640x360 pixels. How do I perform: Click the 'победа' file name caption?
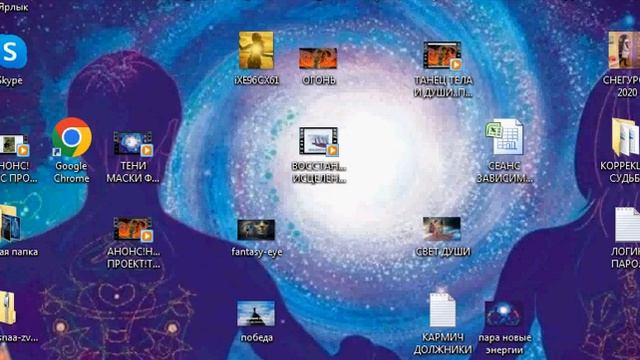[x=257, y=338]
